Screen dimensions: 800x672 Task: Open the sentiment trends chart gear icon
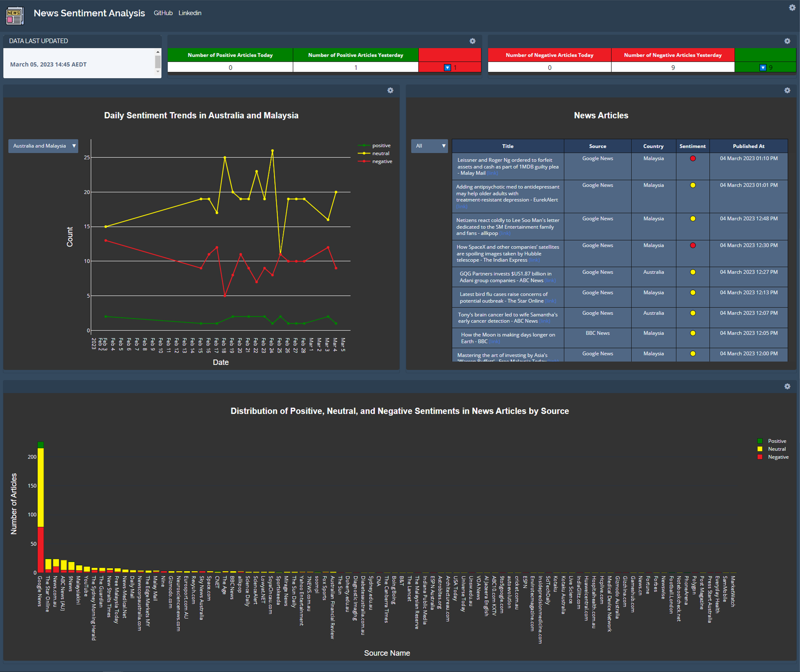click(390, 90)
